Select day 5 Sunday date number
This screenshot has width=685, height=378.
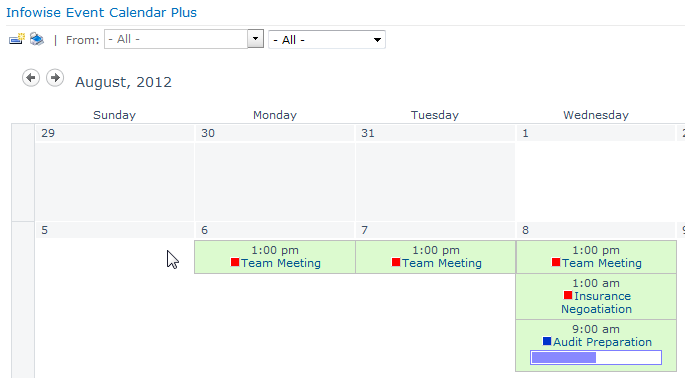45,230
